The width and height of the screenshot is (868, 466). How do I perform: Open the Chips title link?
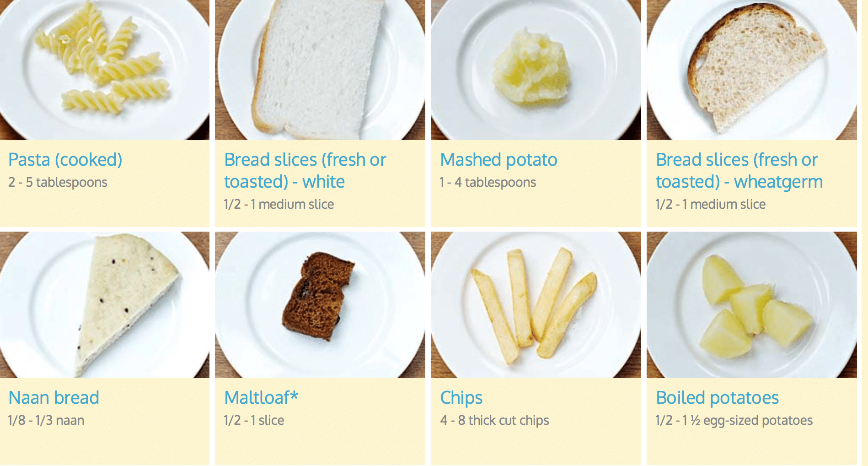point(461,398)
